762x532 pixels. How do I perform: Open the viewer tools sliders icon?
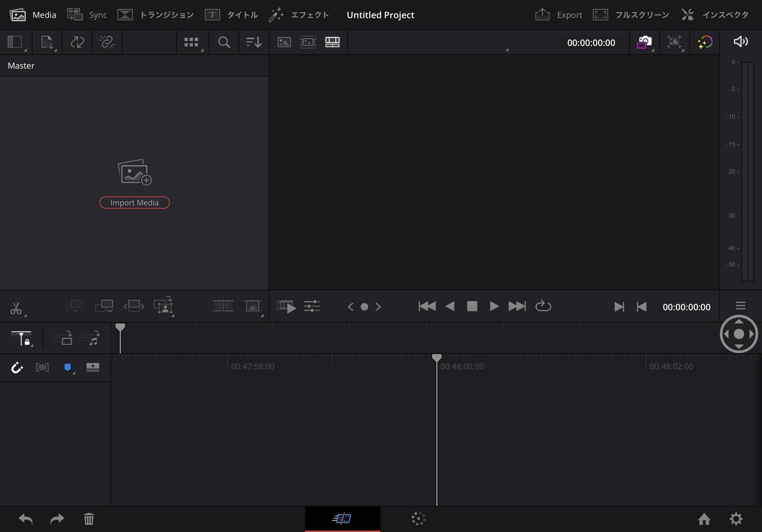click(x=312, y=306)
